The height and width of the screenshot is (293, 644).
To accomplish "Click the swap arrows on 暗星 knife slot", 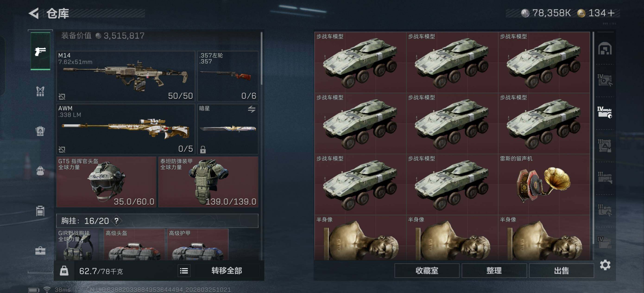I will point(252,109).
